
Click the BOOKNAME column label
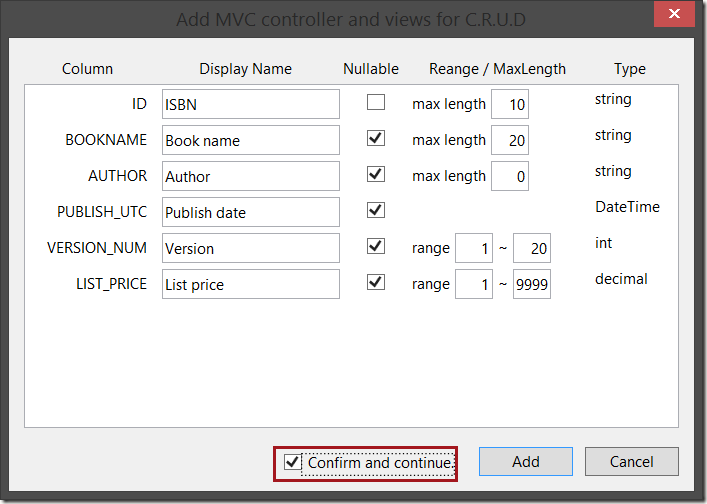[x=106, y=140]
